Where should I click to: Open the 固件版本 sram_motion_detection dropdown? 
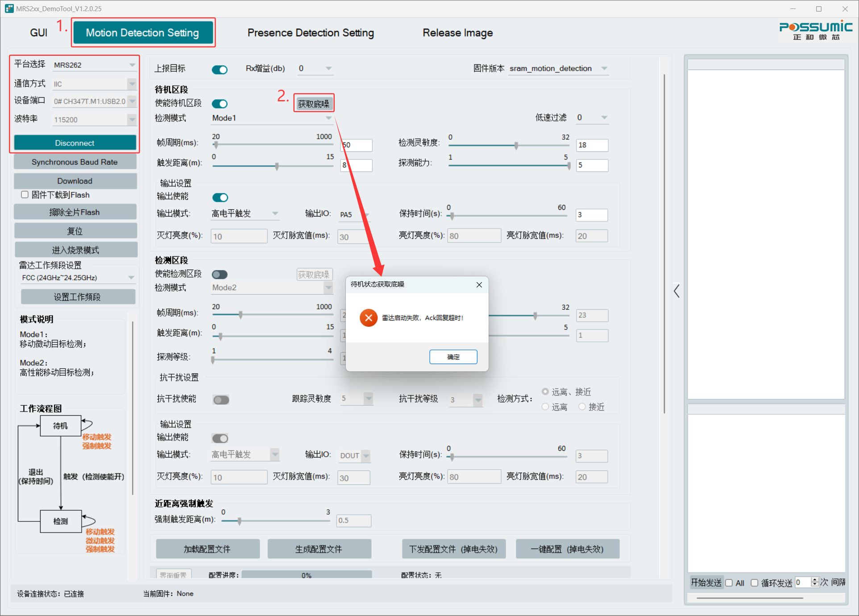[558, 68]
